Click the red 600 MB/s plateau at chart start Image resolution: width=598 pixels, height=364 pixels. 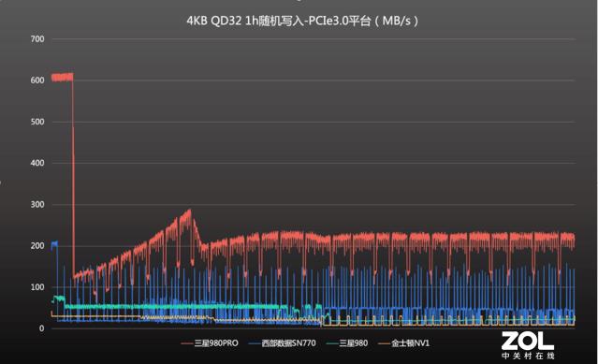tap(62, 78)
